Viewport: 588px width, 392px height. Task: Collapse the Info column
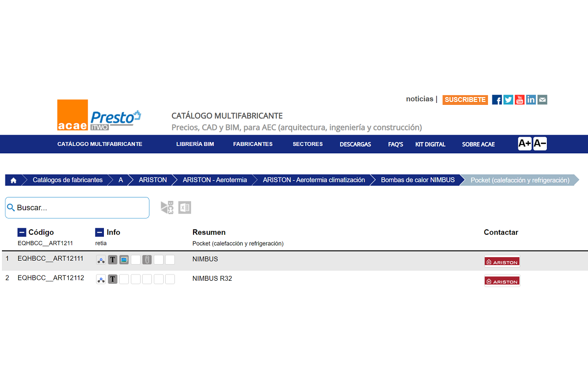(99, 232)
